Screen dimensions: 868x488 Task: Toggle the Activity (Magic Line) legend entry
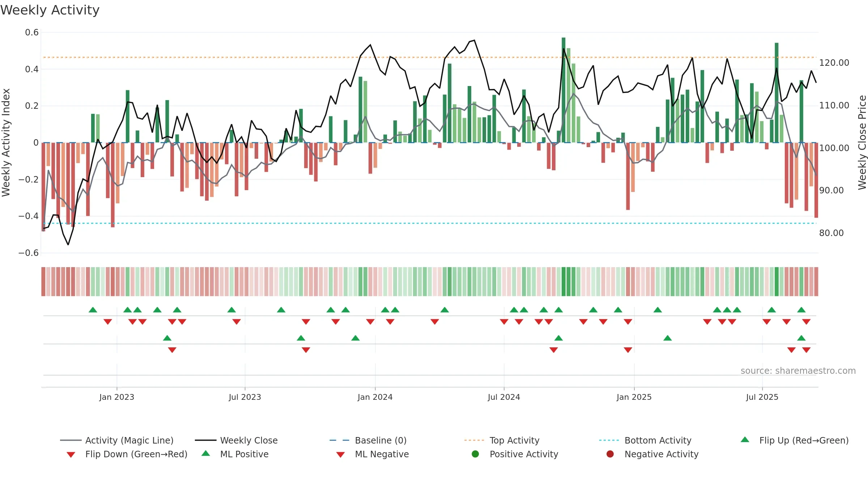click(x=117, y=440)
